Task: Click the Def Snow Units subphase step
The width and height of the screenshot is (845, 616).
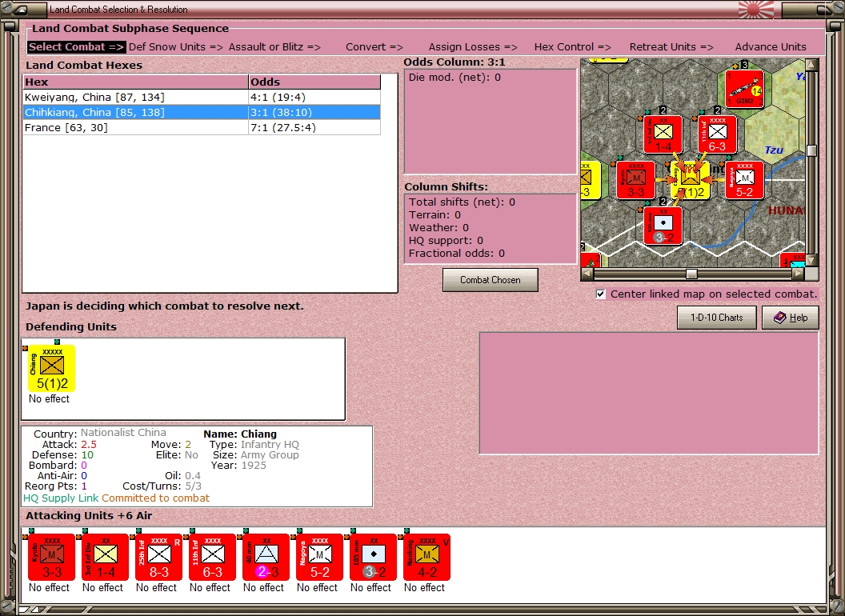Action: coord(176,47)
